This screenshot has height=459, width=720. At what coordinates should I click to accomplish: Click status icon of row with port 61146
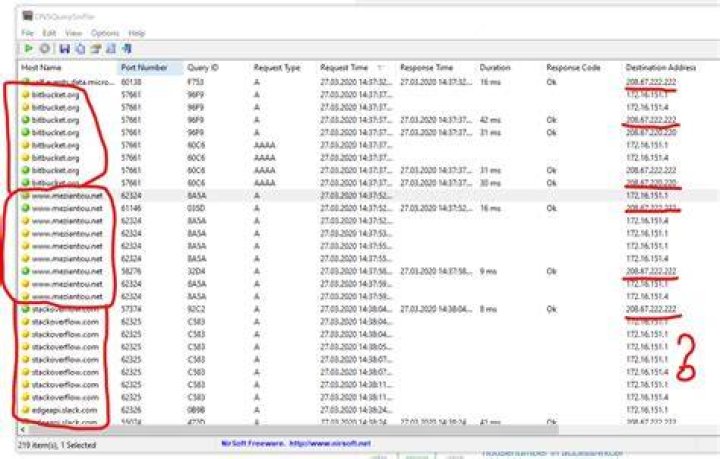tap(26, 208)
